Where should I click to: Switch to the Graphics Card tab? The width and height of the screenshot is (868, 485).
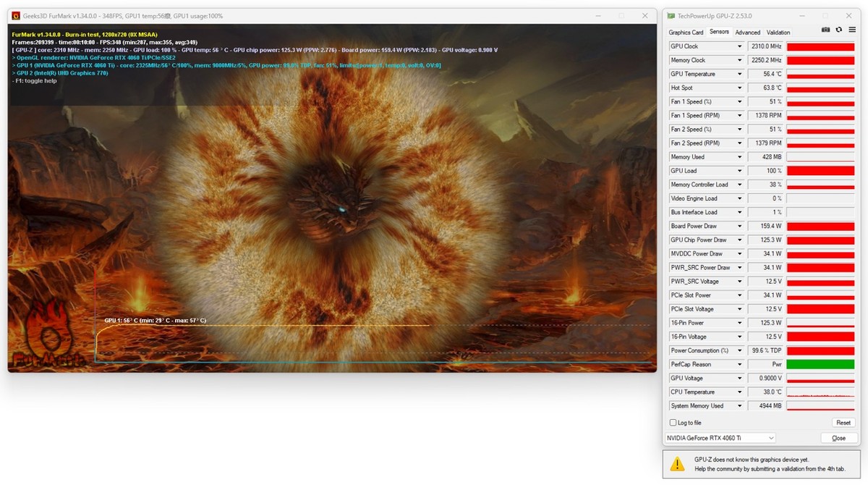tap(686, 33)
